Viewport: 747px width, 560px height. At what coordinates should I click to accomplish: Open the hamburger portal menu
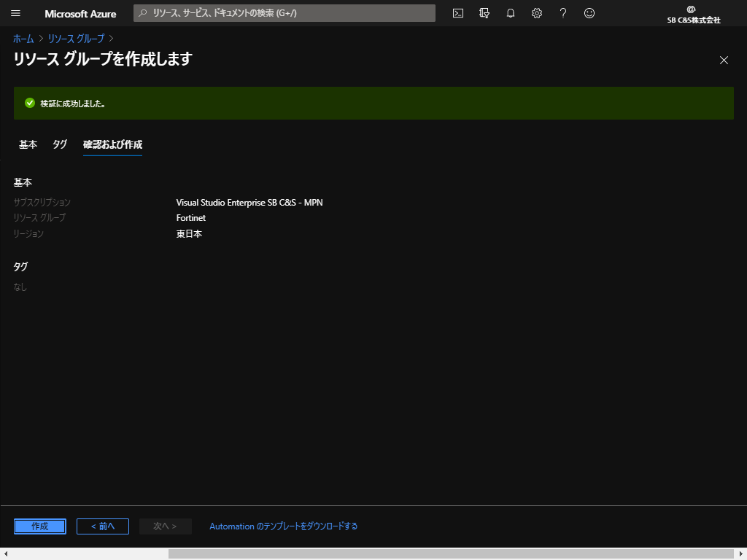(15, 13)
